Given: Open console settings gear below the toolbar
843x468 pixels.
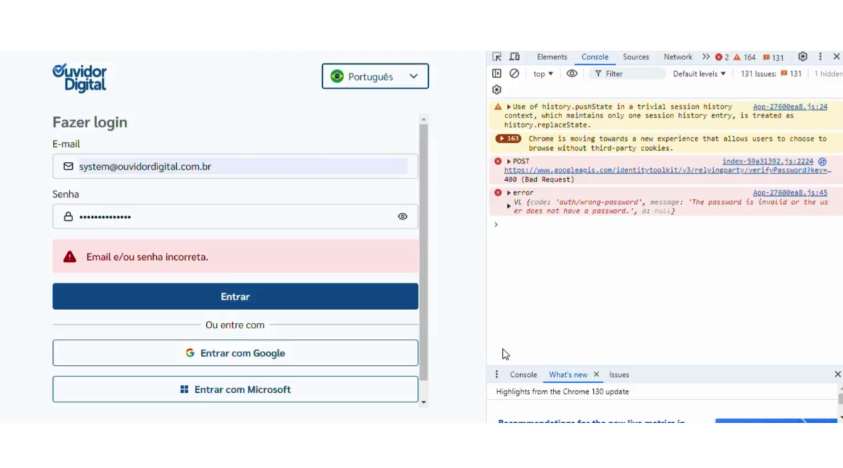Looking at the screenshot, I should pos(497,90).
